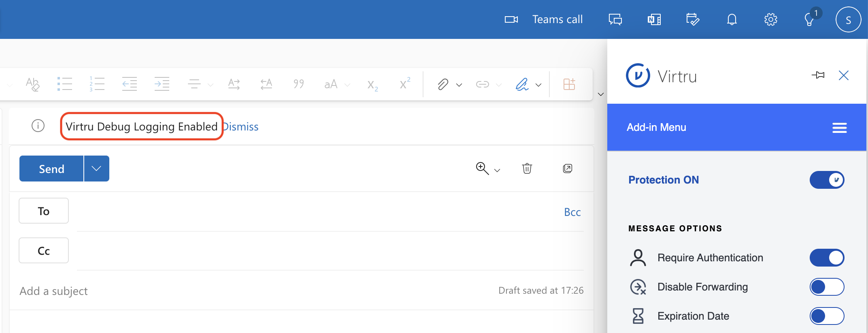Click the numbered list icon
Viewport: 868px width, 333px height.
click(x=97, y=84)
